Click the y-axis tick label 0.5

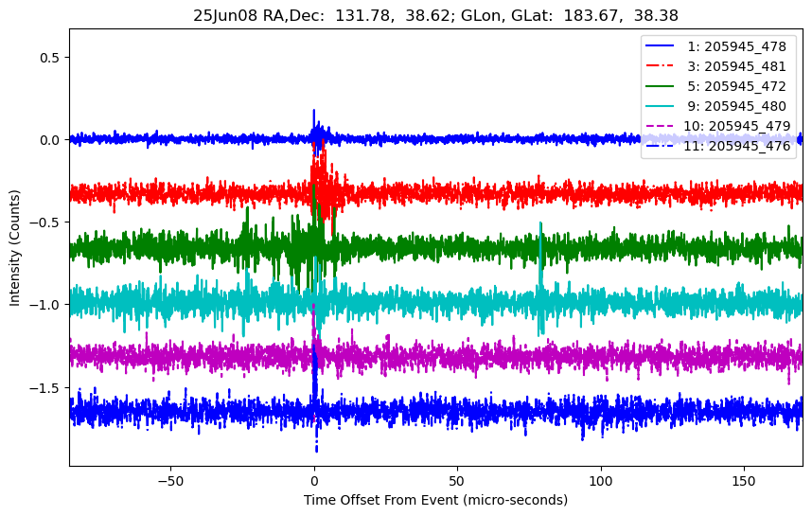click(50, 58)
